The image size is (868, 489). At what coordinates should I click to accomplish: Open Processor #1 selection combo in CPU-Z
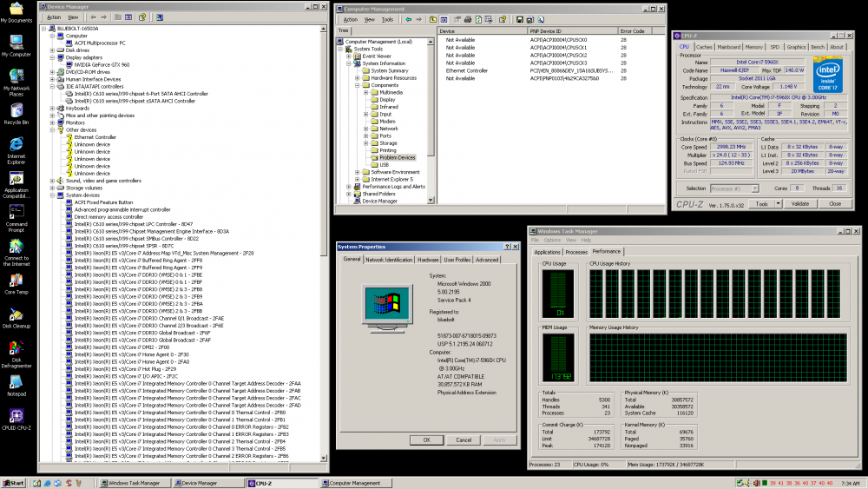point(734,188)
